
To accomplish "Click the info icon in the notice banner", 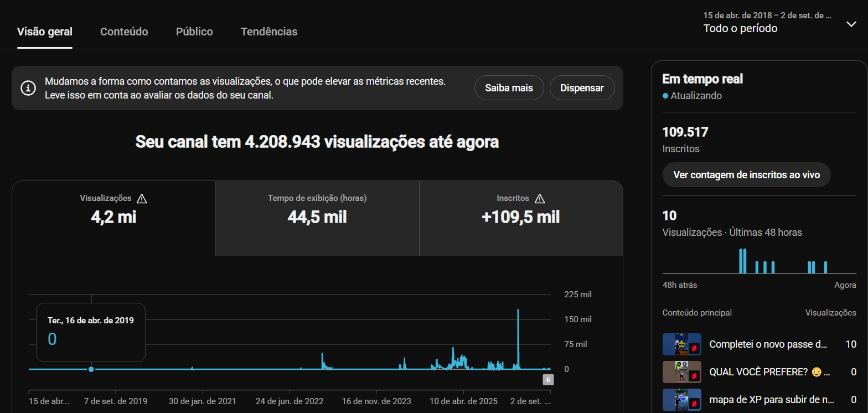I will tap(27, 88).
